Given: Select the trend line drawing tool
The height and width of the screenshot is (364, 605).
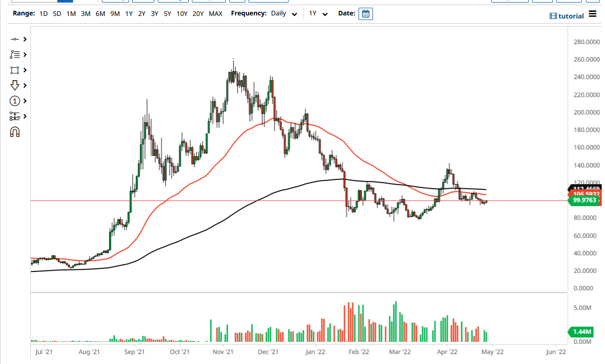Looking at the screenshot, I should point(15,39).
